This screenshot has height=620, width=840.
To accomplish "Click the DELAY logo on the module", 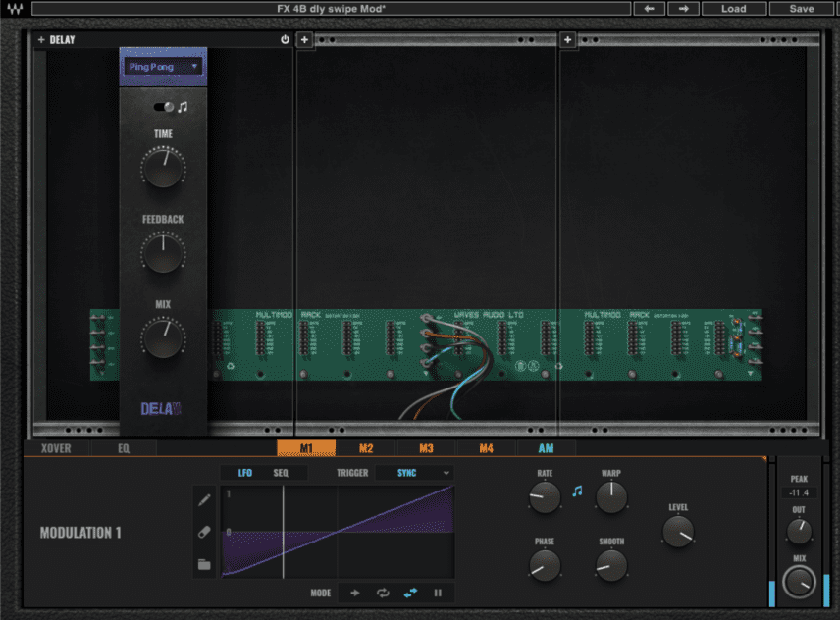I will click(x=161, y=409).
